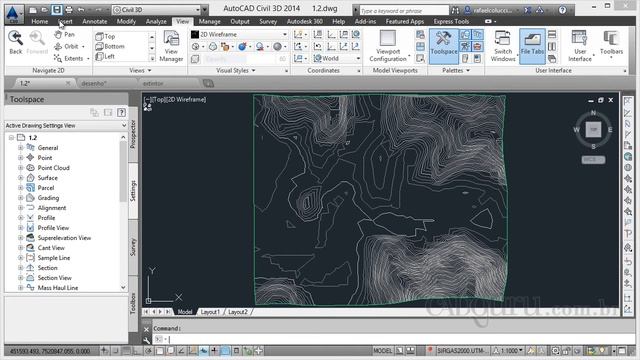Open Active Drawing Settings View dropdown
The image size is (640, 360).
66,126
